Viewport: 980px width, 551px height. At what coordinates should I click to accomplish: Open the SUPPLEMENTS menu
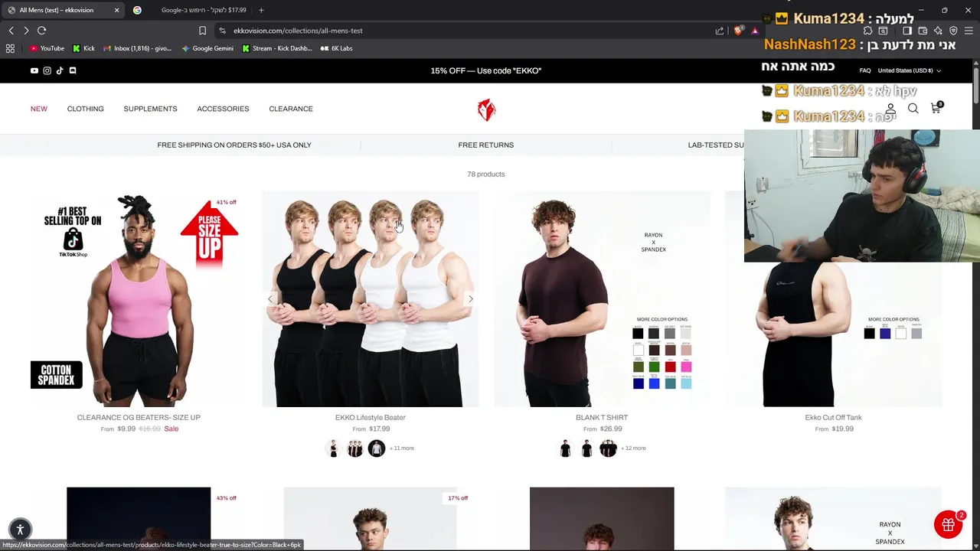click(x=150, y=109)
